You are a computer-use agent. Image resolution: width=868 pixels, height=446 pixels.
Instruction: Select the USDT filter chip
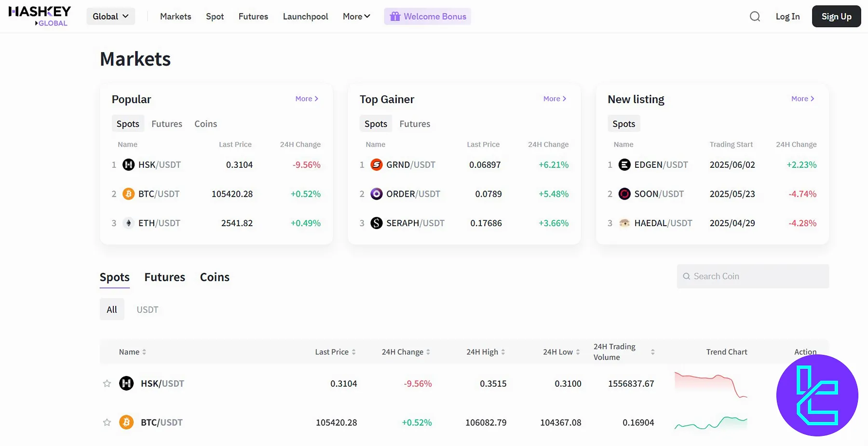pyautogui.click(x=148, y=310)
